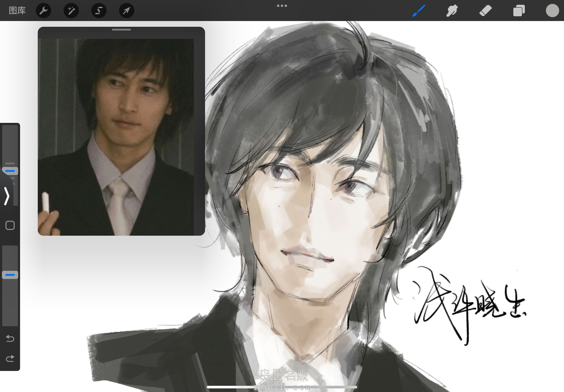The height and width of the screenshot is (392, 564).
Task: Tap the square modifier button in sidebar
Action: pos(10,225)
